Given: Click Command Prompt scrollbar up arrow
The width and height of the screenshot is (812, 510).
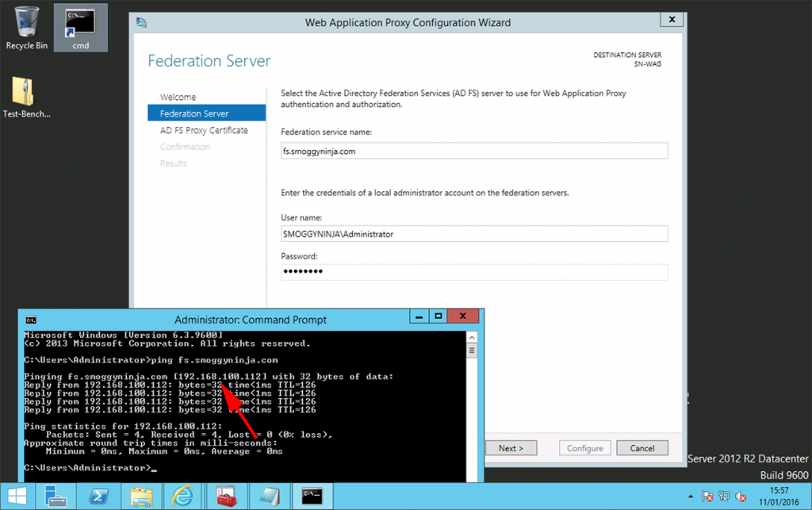Looking at the screenshot, I should 473,337.
